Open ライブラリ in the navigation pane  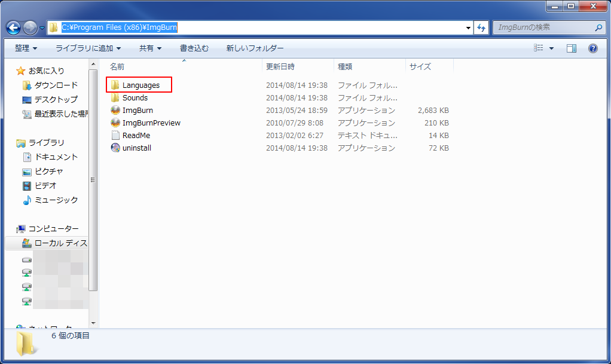click(47, 143)
